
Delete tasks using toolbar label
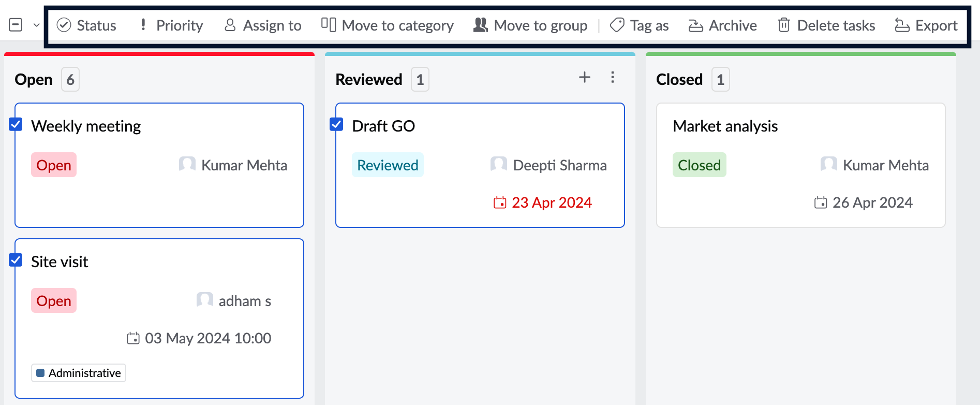point(836,25)
